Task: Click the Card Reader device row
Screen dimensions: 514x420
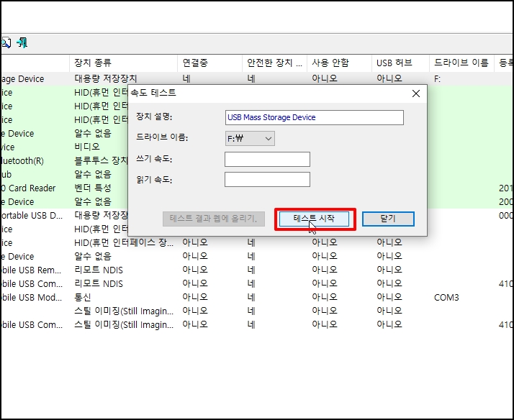Action: 29,188
